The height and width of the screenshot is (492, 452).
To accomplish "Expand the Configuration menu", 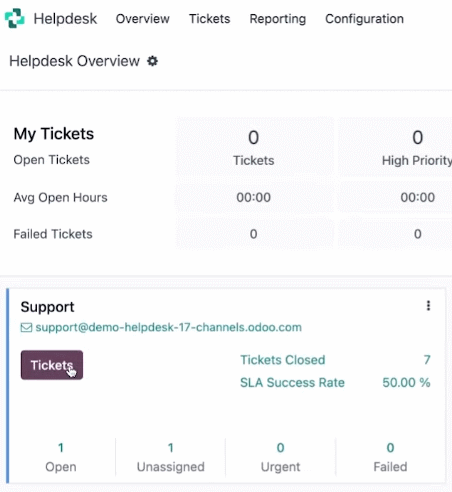I will click(x=364, y=19).
